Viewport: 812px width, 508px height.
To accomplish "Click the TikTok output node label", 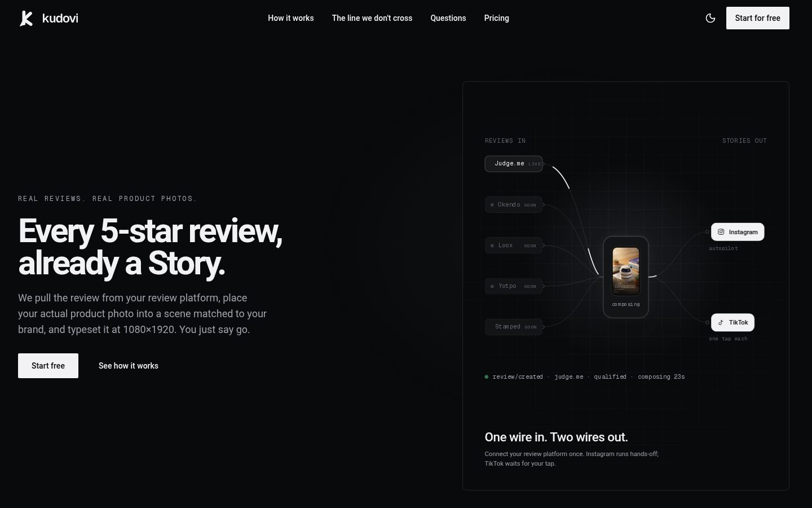I will click(x=738, y=323).
